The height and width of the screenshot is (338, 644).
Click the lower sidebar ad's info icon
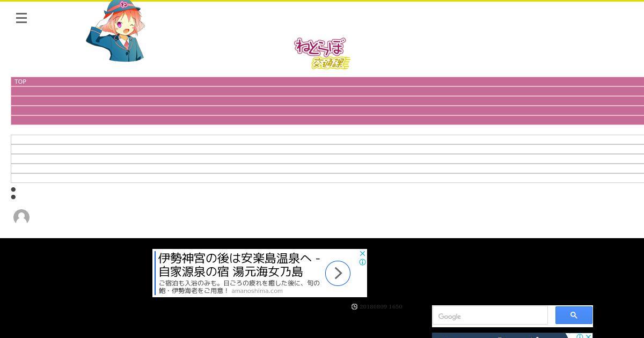[580, 336]
